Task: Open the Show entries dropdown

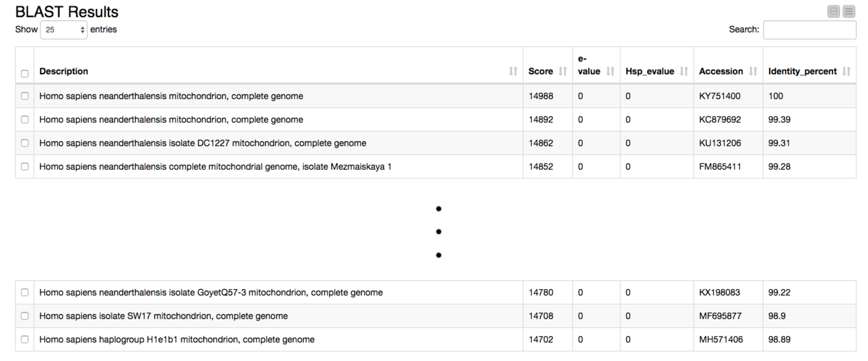Action: pyautogui.click(x=64, y=30)
